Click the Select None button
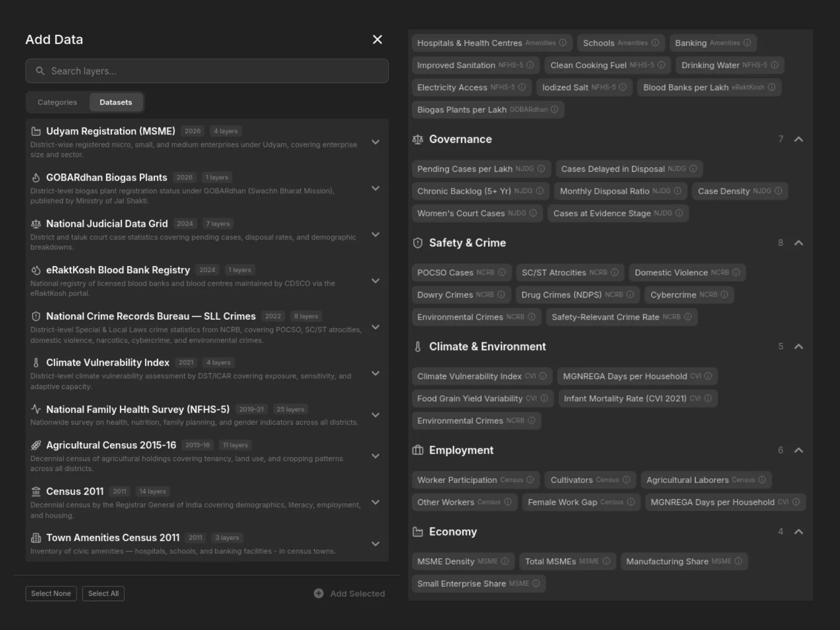Image resolution: width=840 pixels, height=630 pixels. click(51, 594)
